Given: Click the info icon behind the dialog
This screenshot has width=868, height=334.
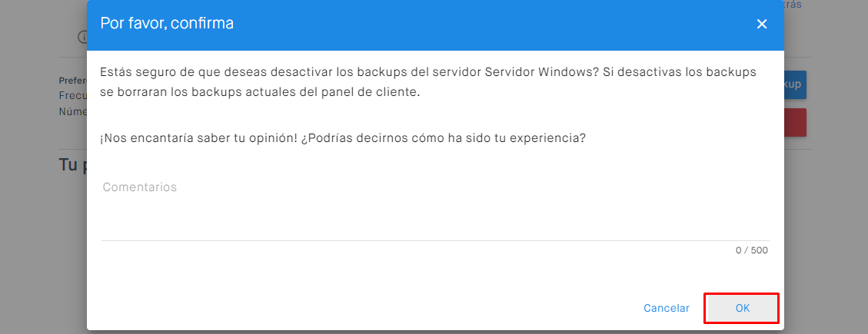Looking at the screenshot, I should pyautogui.click(x=81, y=37).
